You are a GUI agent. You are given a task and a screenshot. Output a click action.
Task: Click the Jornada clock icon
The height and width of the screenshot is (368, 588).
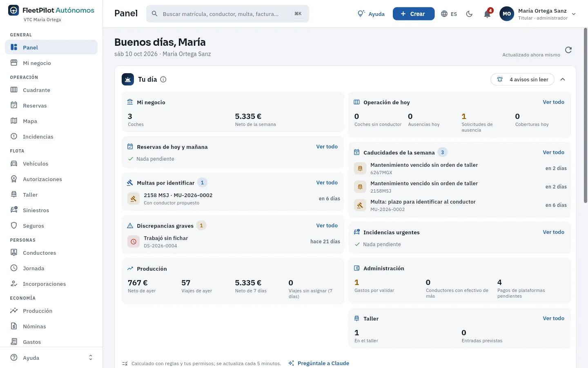(14, 268)
